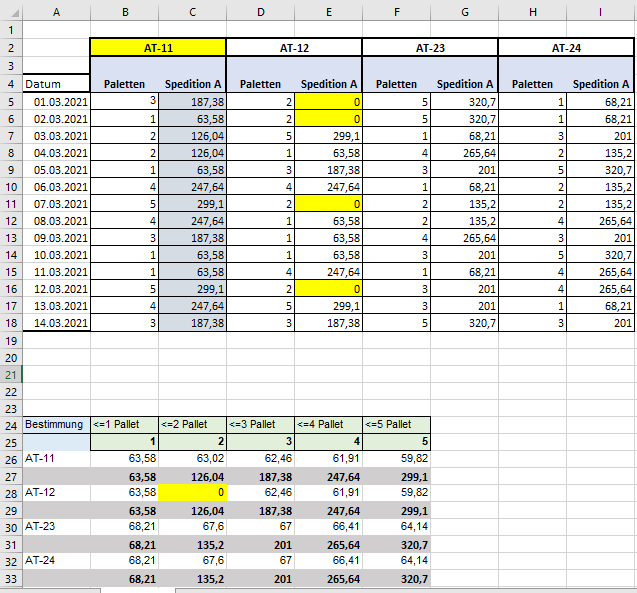The width and height of the screenshot is (637, 593).
Task: Select column A header
Action: 56,12
